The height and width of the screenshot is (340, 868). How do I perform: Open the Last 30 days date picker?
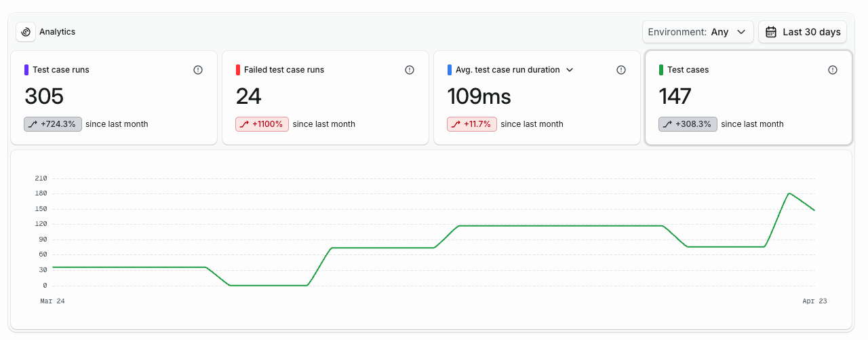point(802,32)
